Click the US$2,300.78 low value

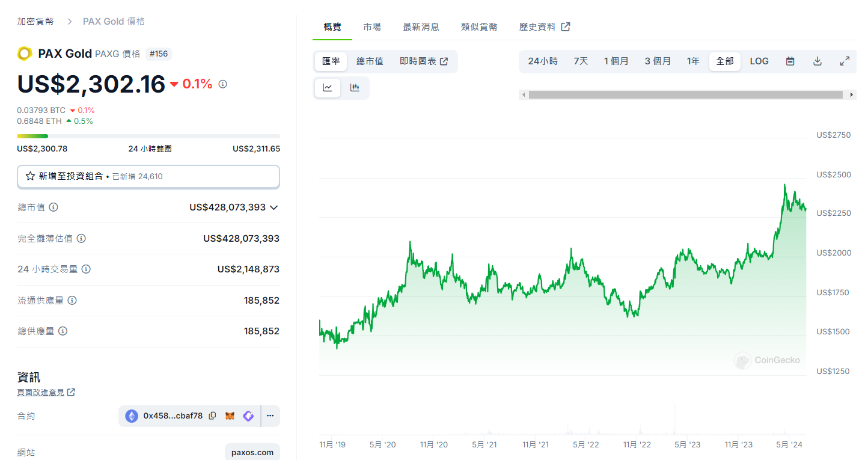click(x=42, y=149)
